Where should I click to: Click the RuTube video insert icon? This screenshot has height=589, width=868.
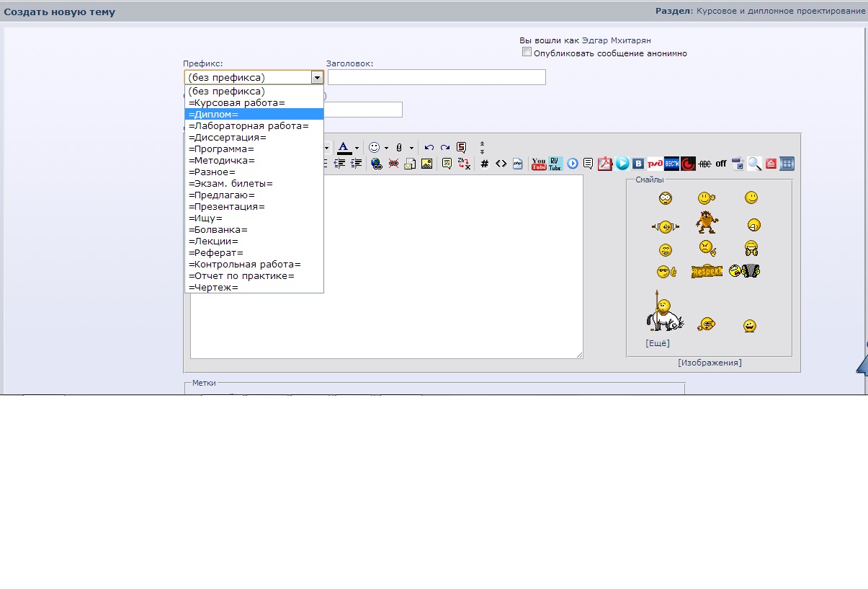[555, 164]
